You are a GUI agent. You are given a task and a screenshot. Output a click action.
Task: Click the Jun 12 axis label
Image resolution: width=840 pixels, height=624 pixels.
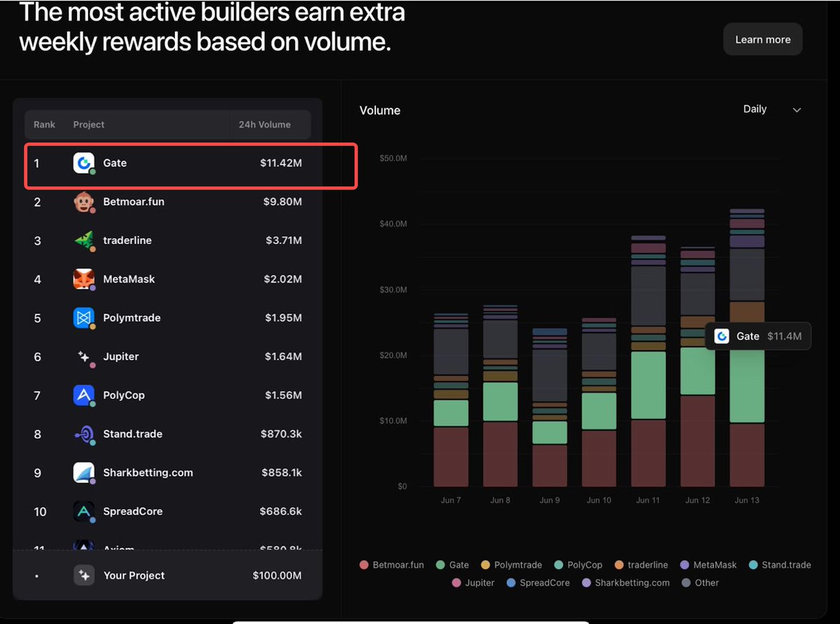(x=698, y=500)
